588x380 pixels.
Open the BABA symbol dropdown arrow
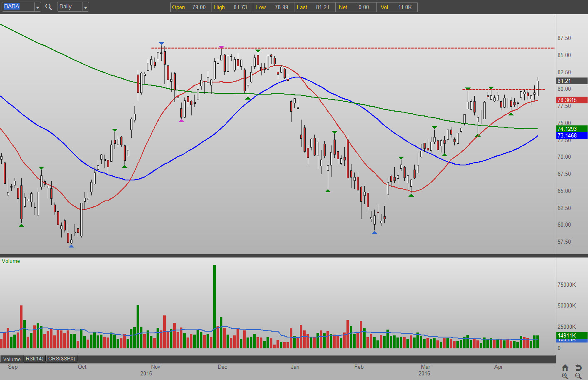click(x=37, y=7)
